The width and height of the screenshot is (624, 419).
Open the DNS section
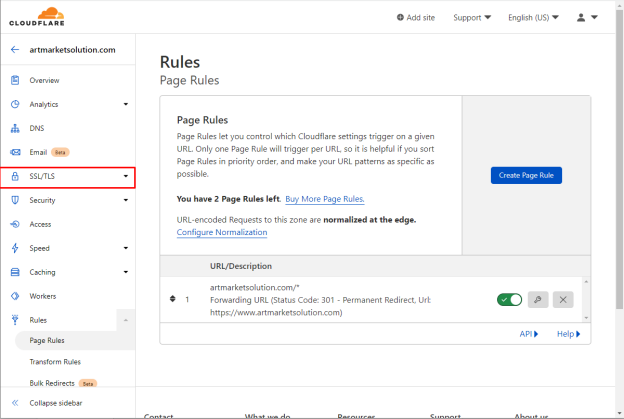click(x=37, y=128)
